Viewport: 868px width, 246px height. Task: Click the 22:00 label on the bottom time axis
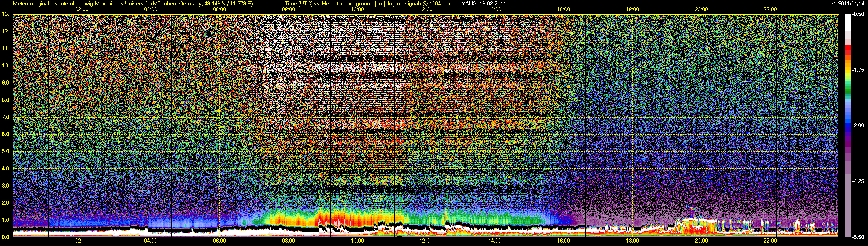pyautogui.click(x=770, y=241)
